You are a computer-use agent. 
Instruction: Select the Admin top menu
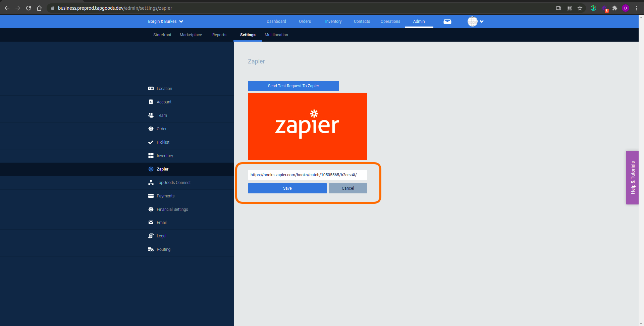[x=419, y=21]
